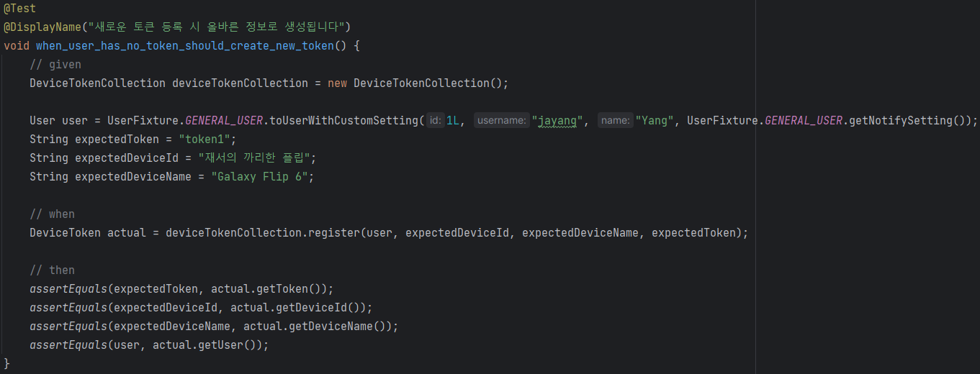Image resolution: width=980 pixels, height=374 pixels.
Task: Click the "// then" comment
Action: [52, 270]
